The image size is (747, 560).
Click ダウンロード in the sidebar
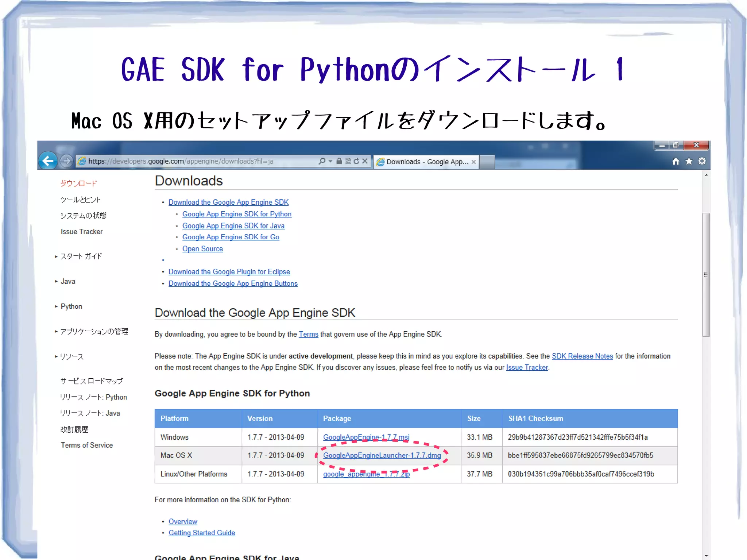coord(79,184)
